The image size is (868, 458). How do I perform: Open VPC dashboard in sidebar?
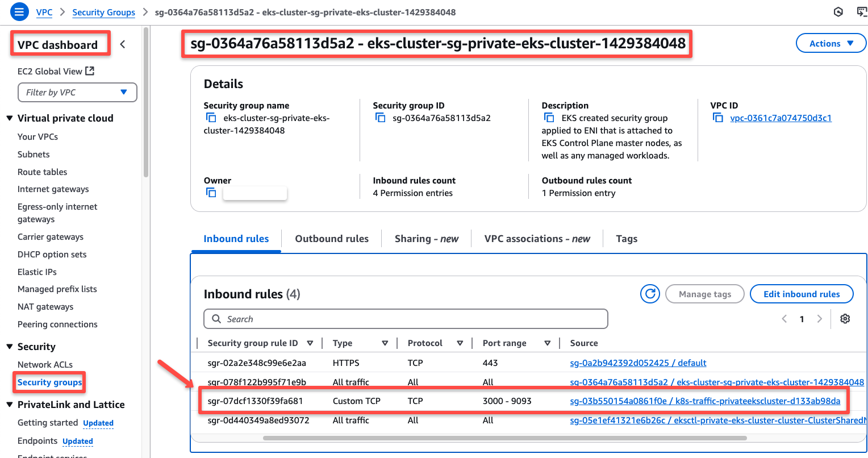tap(57, 45)
